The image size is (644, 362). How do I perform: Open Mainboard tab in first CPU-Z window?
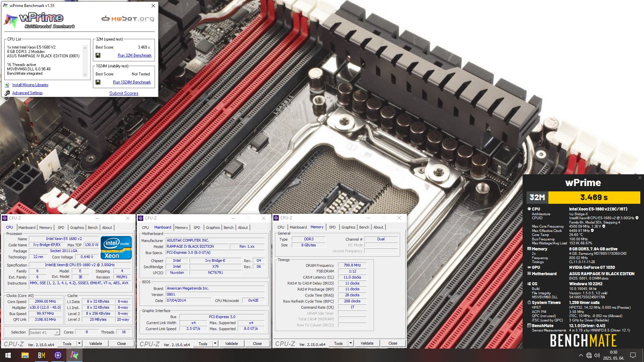[x=27, y=228]
